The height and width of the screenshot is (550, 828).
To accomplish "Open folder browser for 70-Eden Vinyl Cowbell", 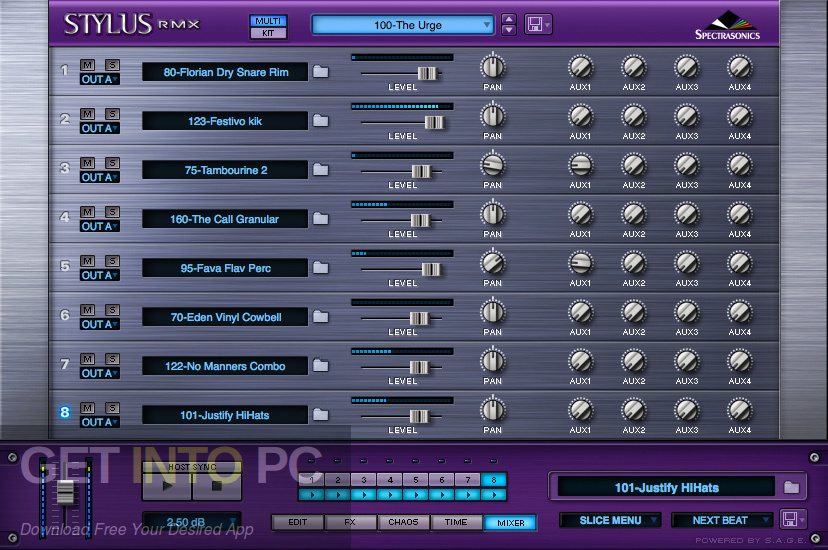I will [321, 317].
